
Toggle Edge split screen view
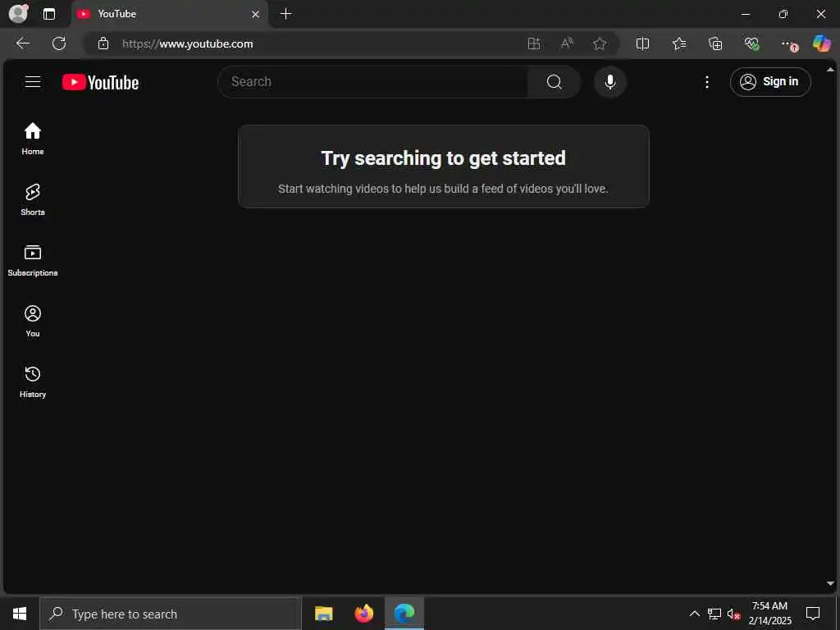click(x=642, y=43)
